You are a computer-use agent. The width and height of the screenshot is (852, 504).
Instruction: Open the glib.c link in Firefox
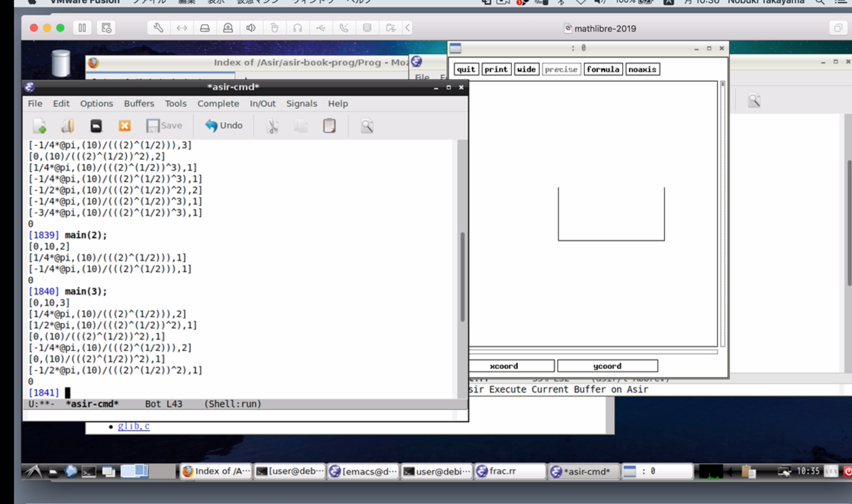point(134,426)
